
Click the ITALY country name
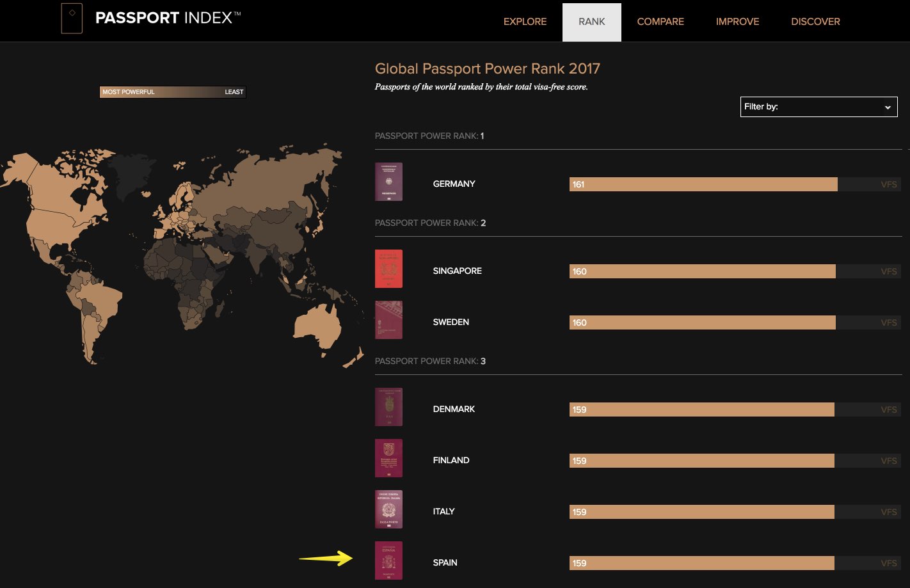[x=443, y=511]
